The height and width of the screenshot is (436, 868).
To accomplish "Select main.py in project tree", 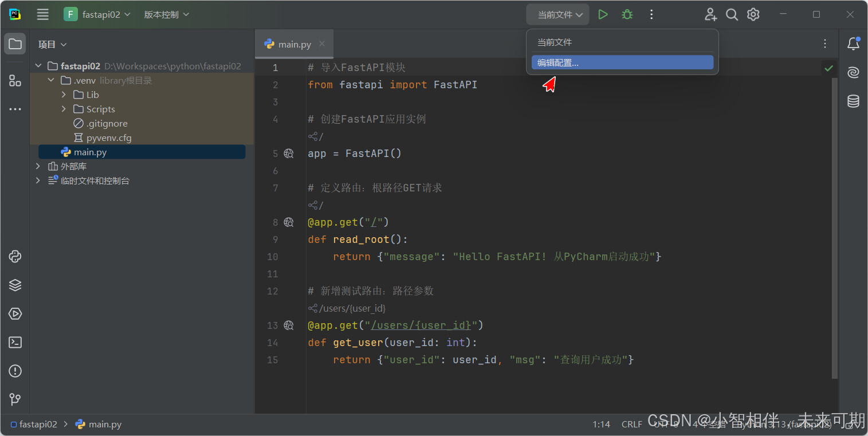I will pyautogui.click(x=142, y=152).
